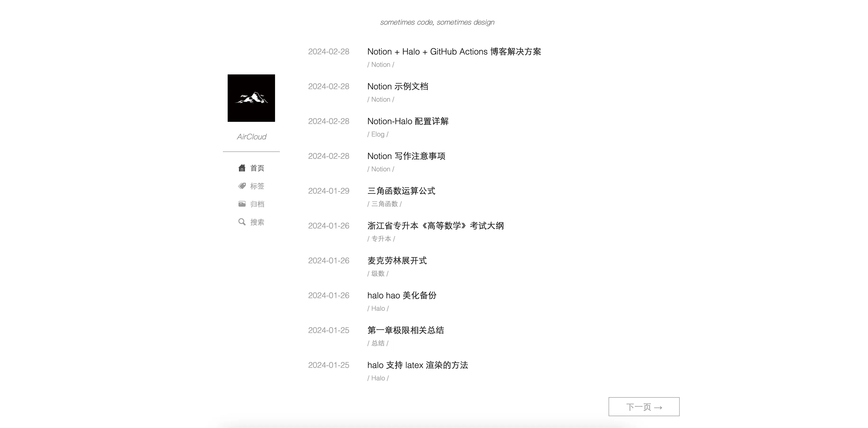The width and height of the screenshot is (868, 428).
Task: Click the tags icon next to 标签
Action: coord(242,186)
